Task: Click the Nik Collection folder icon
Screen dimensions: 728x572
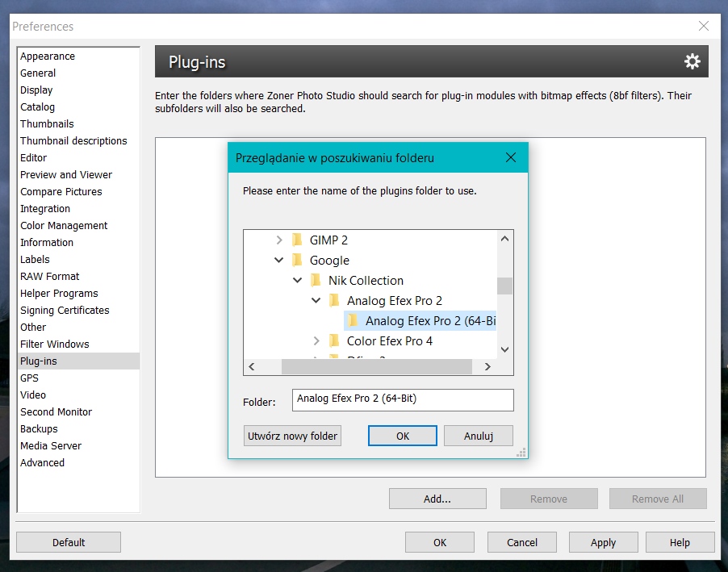Action: click(x=316, y=280)
